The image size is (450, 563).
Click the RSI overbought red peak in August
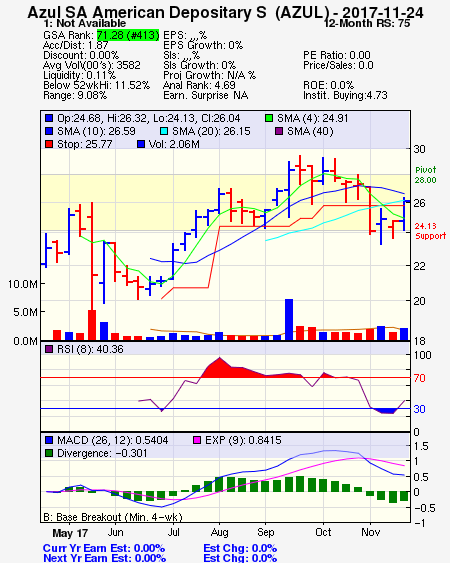(219, 368)
